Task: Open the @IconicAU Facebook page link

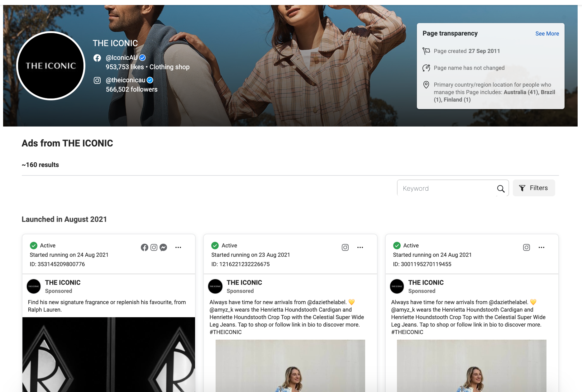Action: pos(122,58)
